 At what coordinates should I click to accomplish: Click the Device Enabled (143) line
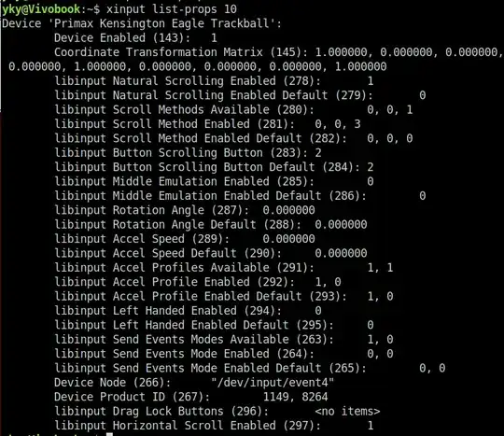pyautogui.click(x=135, y=38)
